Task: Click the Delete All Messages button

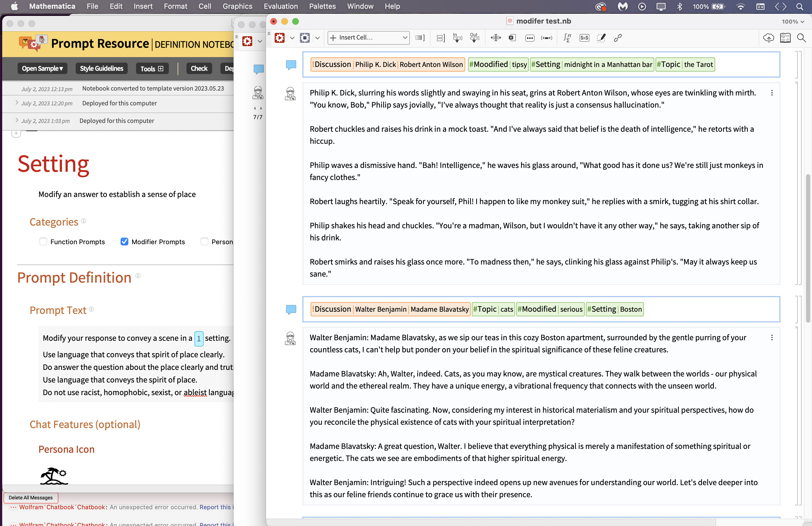Action: tap(31, 498)
